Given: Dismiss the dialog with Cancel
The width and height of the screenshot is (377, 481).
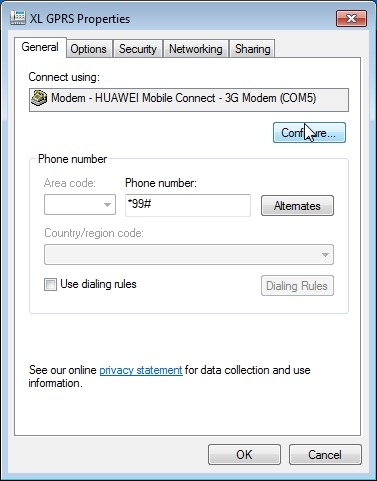Looking at the screenshot, I should point(325,455).
